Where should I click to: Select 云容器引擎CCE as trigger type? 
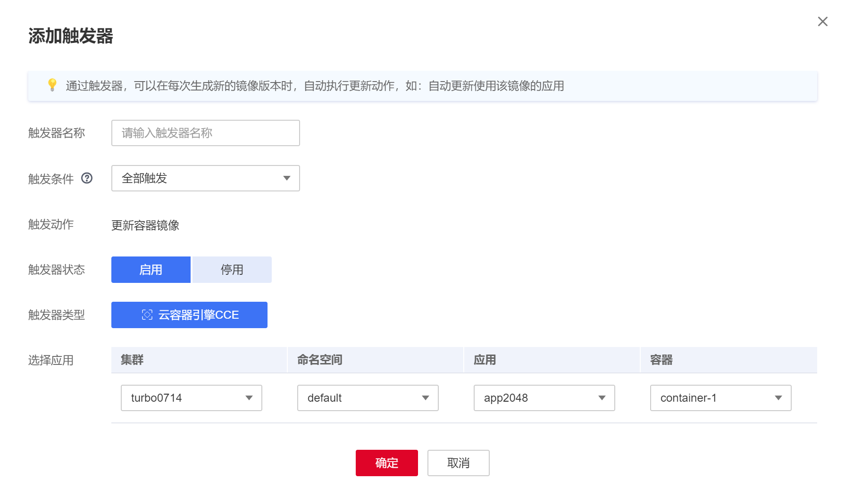(189, 314)
